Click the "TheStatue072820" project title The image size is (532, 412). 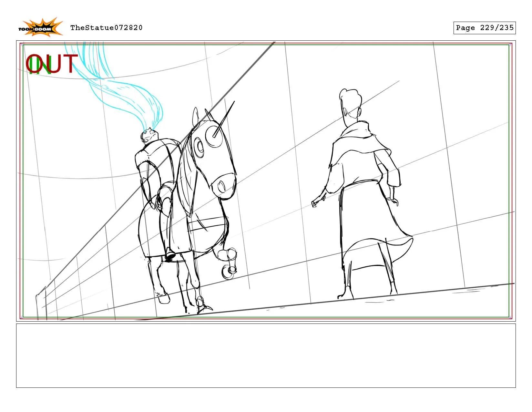[106, 28]
